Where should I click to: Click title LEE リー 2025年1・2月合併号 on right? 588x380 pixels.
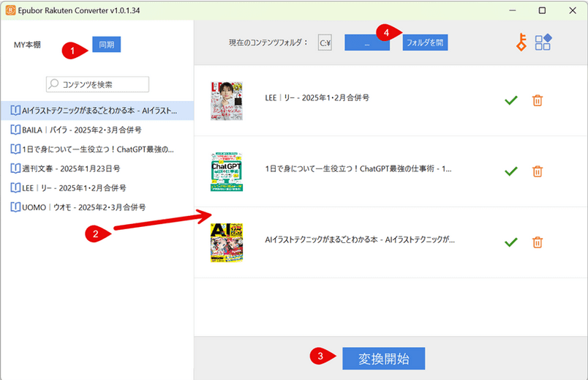coord(317,98)
